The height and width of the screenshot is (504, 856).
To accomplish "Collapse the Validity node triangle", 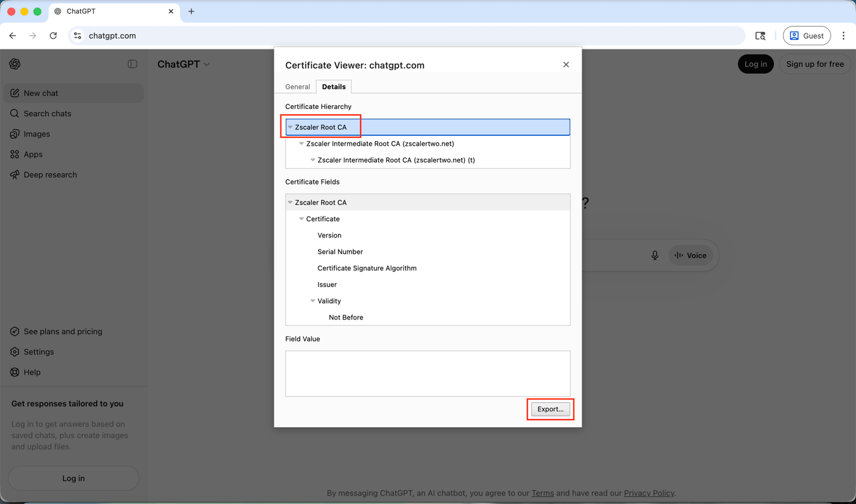I will point(312,301).
